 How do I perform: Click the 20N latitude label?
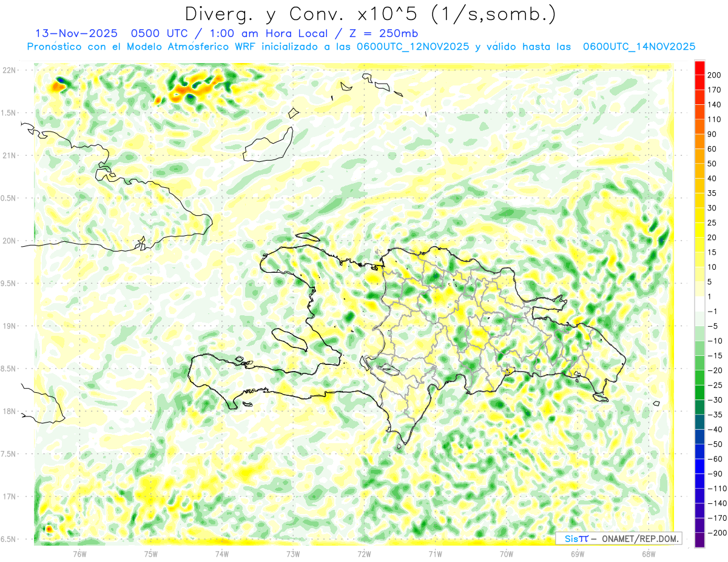point(9,241)
